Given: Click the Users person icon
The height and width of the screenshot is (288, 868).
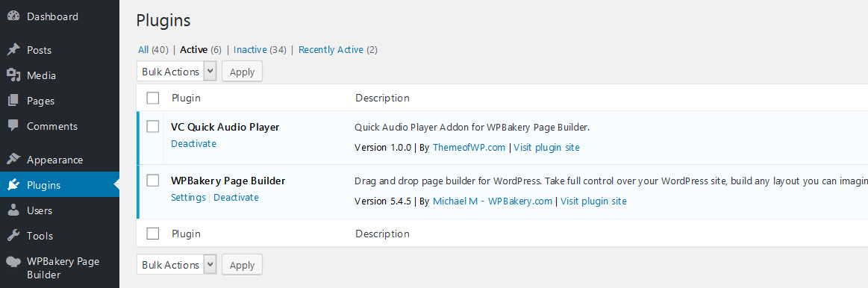Looking at the screenshot, I should pos(13,210).
